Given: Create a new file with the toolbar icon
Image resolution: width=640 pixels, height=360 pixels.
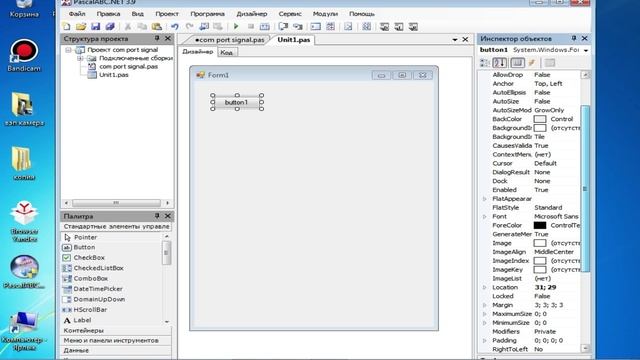Looking at the screenshot, I should point(67,27).
